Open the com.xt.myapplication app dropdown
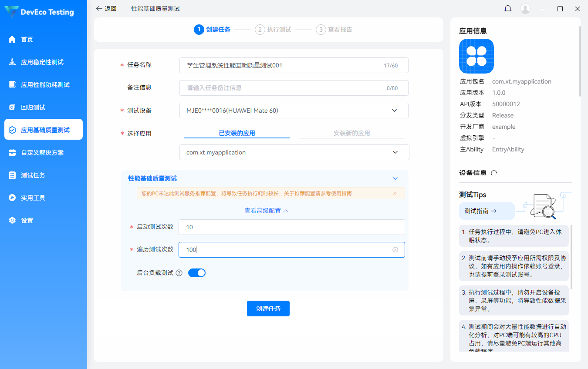588x369 pixels. pyautogui.click(x=294, y=152)
